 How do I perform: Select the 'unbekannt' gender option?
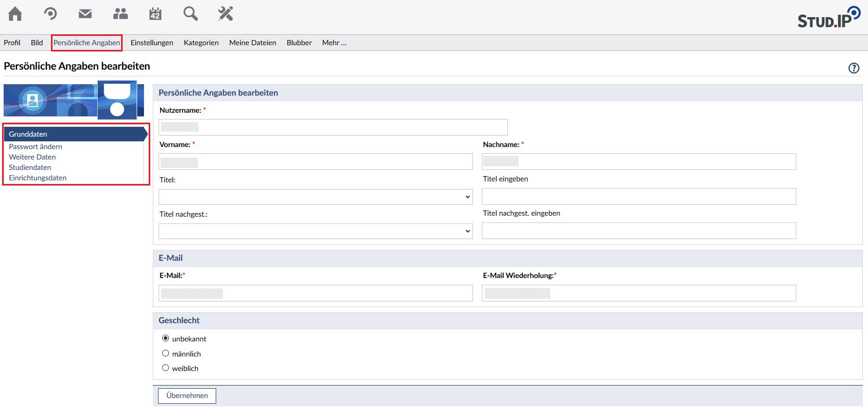point(166,338)
